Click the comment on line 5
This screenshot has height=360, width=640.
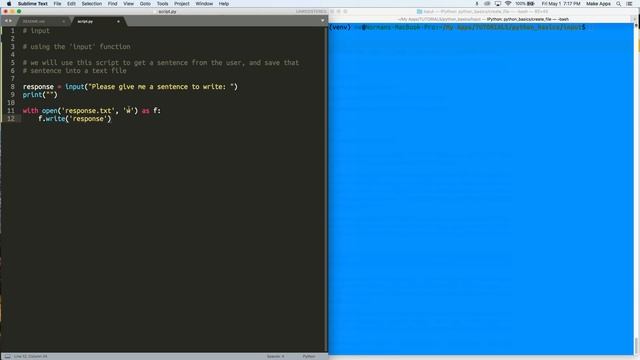(x=161, y=63)
